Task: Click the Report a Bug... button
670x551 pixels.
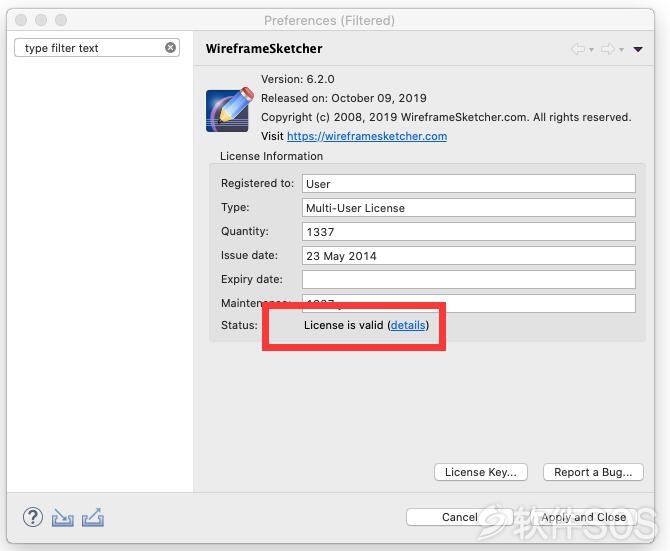Action: coord(593,472)
